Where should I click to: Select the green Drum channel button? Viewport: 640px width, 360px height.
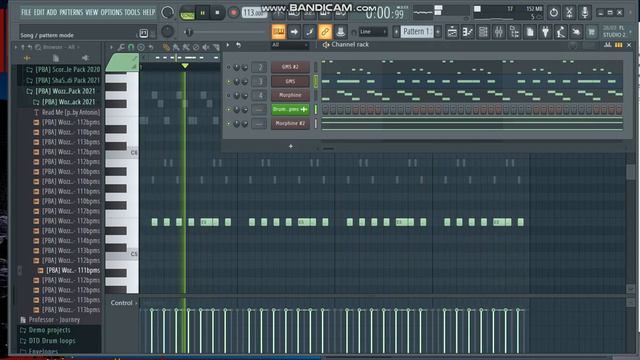point(290,109)
